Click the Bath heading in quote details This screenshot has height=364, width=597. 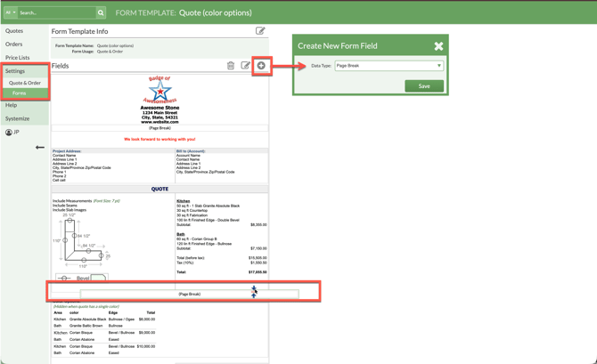pyautogui.click(x=181, y=234)
